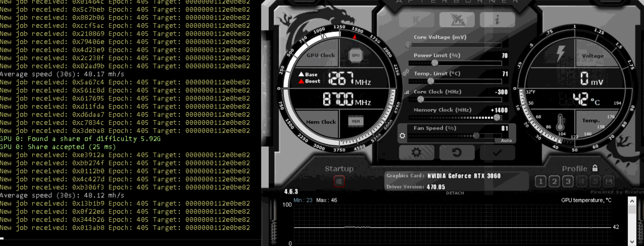Click 'Average speed (30s): 48.12 mh/s' console line

tap(62, 195)
